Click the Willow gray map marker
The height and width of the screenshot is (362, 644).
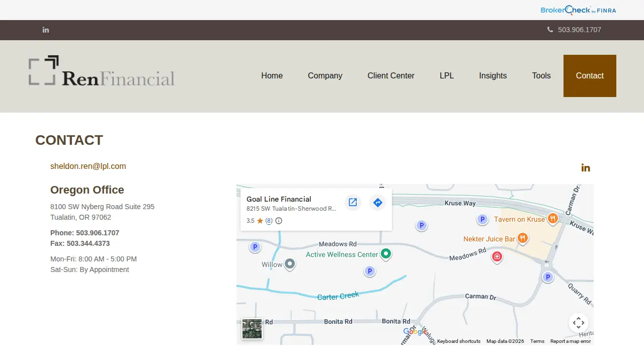pos(289,263)
